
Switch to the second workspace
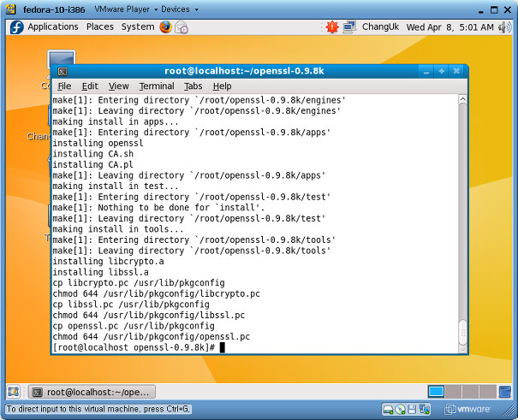[x=453, y=392]
